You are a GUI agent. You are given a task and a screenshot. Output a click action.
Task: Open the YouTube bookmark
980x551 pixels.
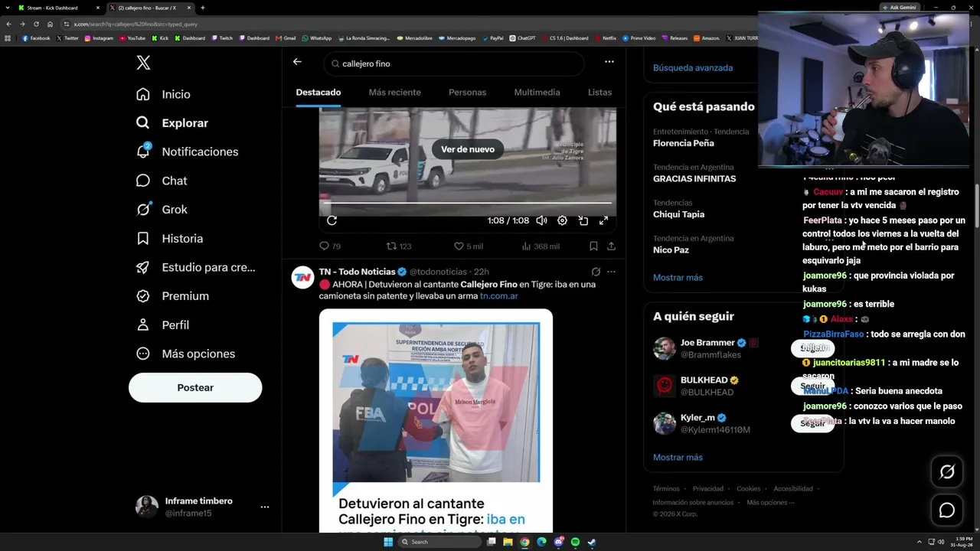pyautogui.click(x=132, y=38)
